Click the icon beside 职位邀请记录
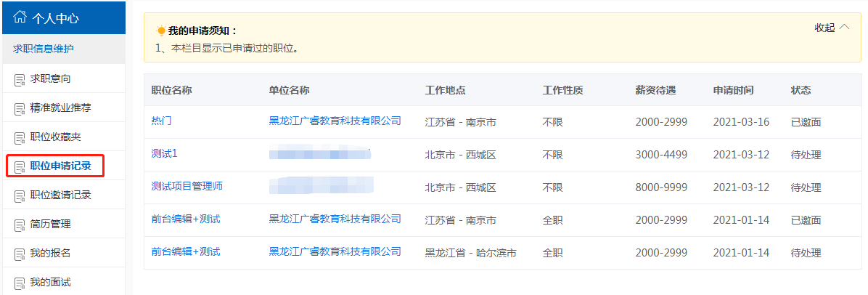Viewport: 868px width, 295px height. (x=20, y=195)
